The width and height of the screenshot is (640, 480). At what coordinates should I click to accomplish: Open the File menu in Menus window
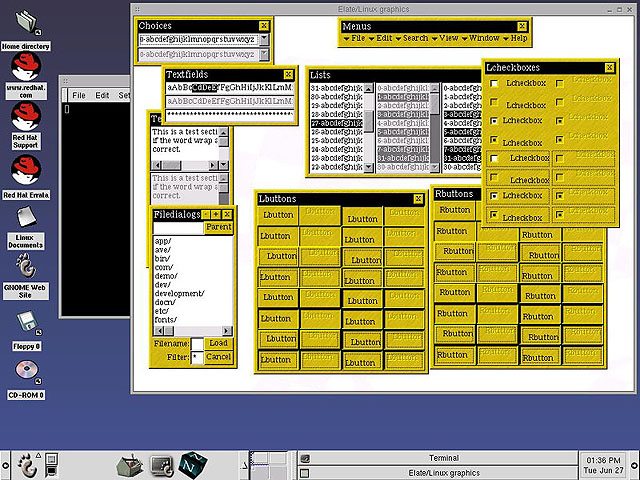click(x=356, y=38)
